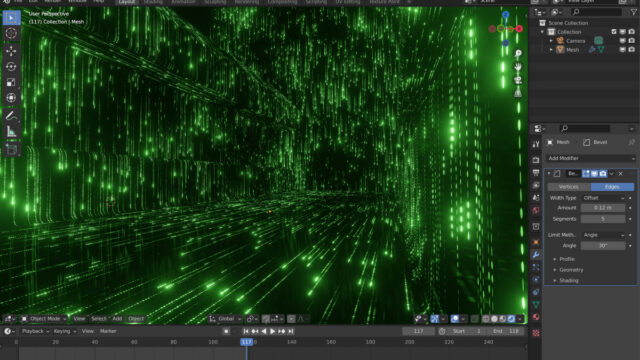The height and width of the screenshot is (360, 640).
Task: Open the outliner filter funnel icon
Action: 634,12
